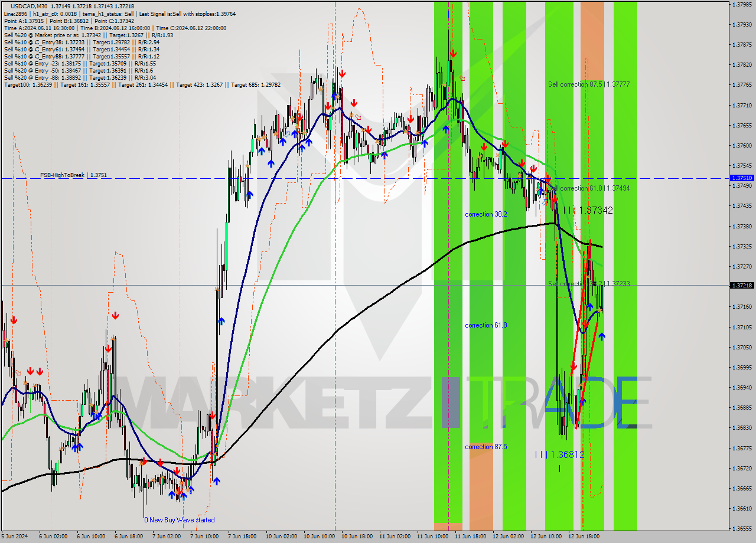Select the '| | | 1.37342' point label
Image resolution: width=756 pixels, height=543 pixels.
pyautogui.click(x=588, y=210)
